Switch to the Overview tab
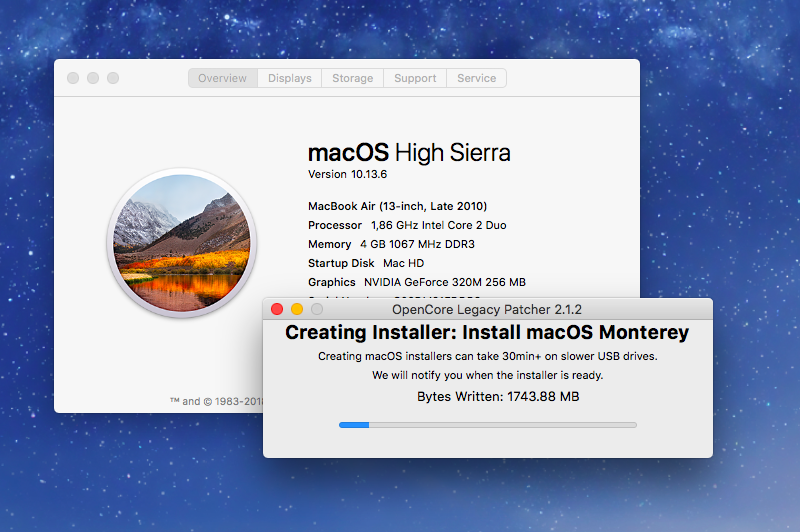The height and width of the screenshot is (532, 800). tap(222, 78)
